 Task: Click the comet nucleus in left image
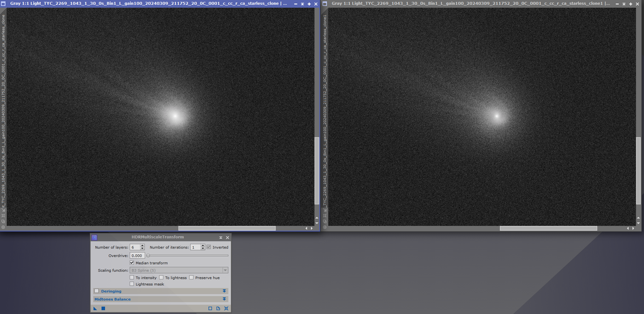tap(175, 116)
